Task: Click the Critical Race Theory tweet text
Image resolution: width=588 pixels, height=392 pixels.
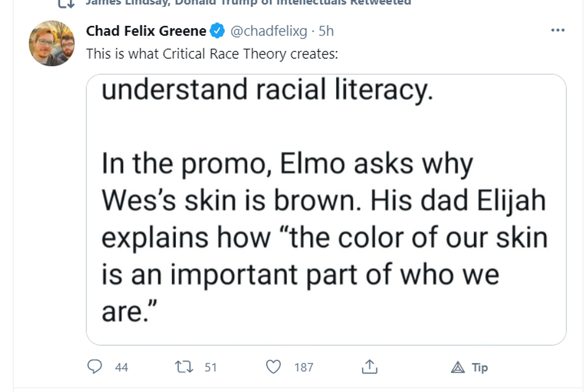Action: (x=212, y=54)
